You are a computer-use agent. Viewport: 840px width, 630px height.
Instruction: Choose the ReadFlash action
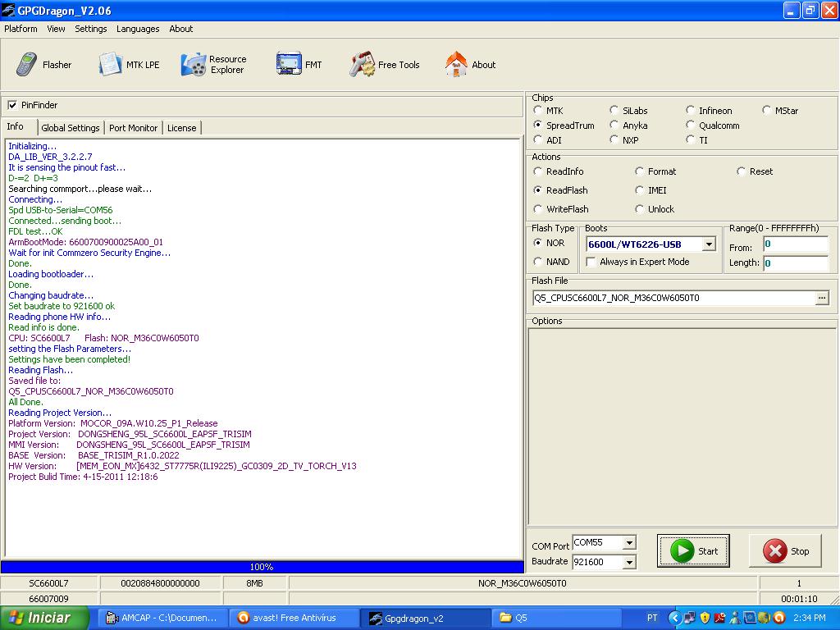pos(538,189)
